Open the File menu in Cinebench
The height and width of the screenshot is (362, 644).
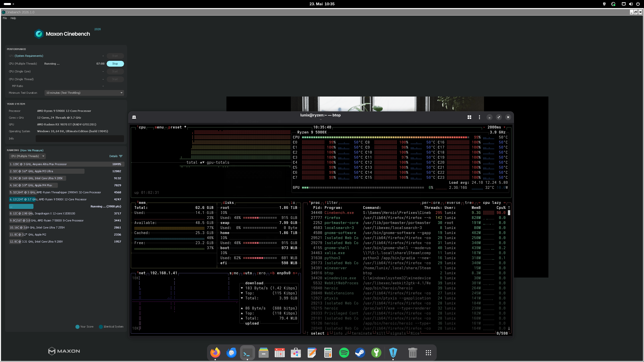pyautogui.click(x=5, y=18)
